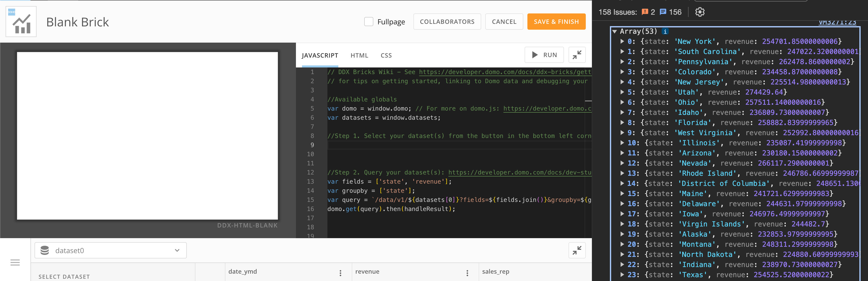Place cursor on empty code line 9

459,145
